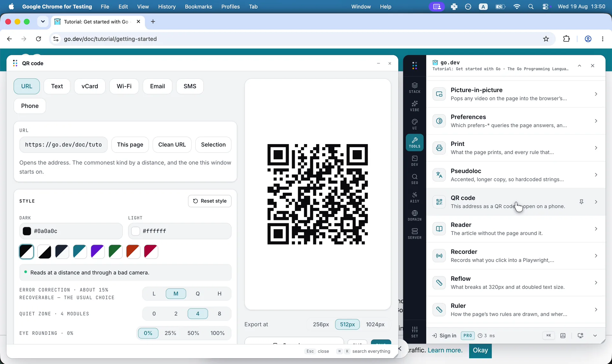Image resolution: width=612 pixels, height=364 pixels.
Task: Expand the Pseudoloc row chevron
Action: (596, 175)
